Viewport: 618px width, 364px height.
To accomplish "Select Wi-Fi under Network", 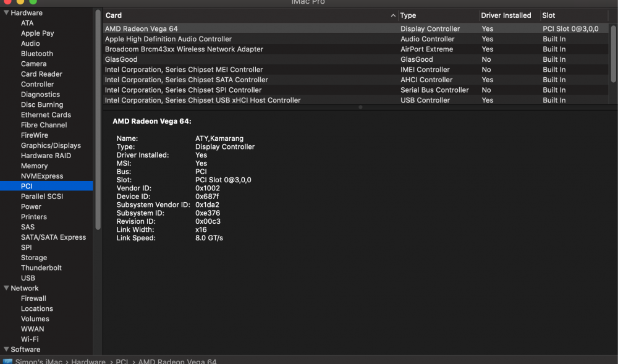I will coord(30,339).
